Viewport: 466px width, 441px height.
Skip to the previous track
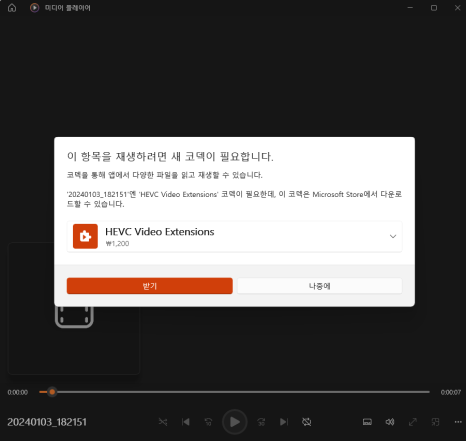point(186,422)
